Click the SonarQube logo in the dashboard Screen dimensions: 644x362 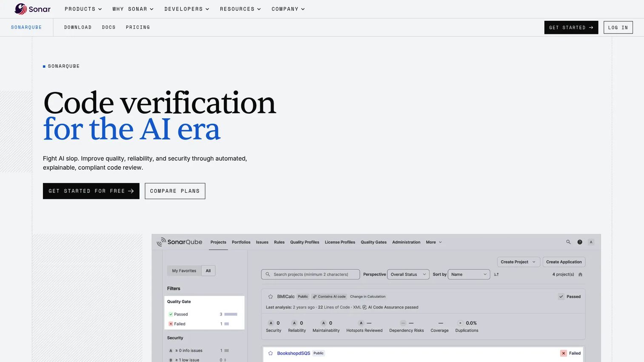[x=180, y=242]
